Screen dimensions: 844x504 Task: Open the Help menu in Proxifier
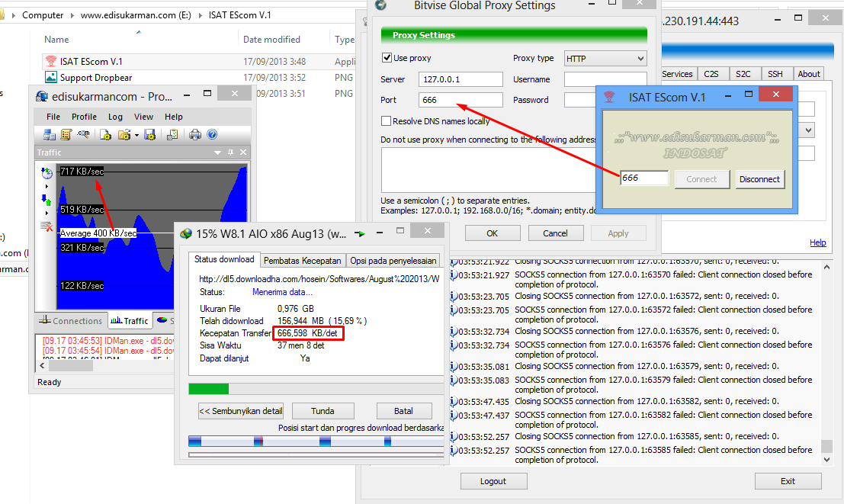[173, 117]
